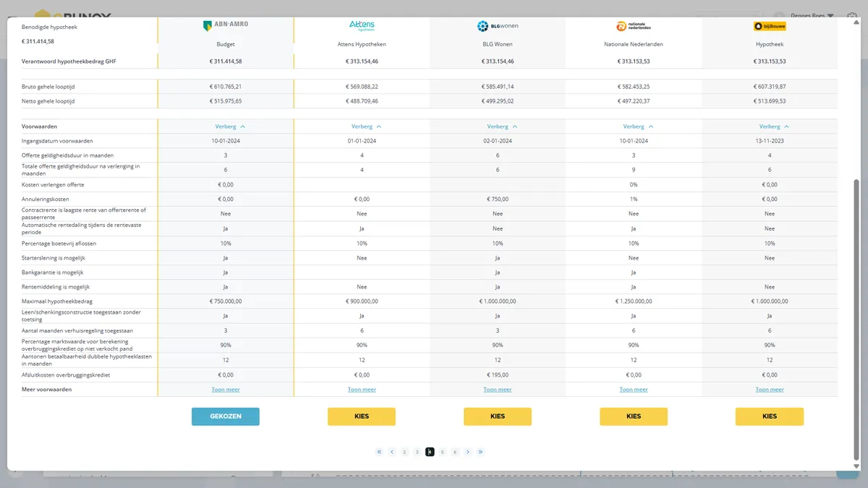Click the Attens Hypotheken logo
Viewport: 868px width, 488px height.
[362, 26]
